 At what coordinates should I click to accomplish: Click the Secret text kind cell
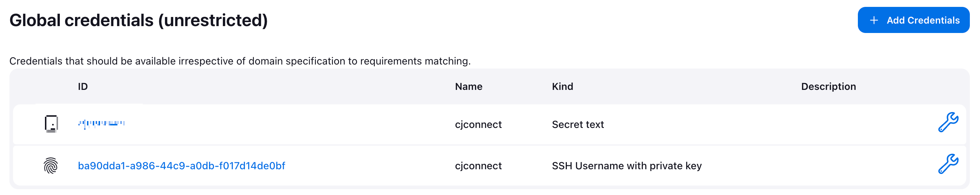[577, 125]
